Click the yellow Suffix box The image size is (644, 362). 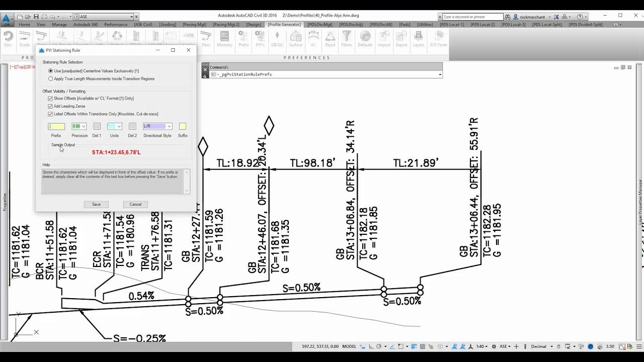[x=183, y=126]
